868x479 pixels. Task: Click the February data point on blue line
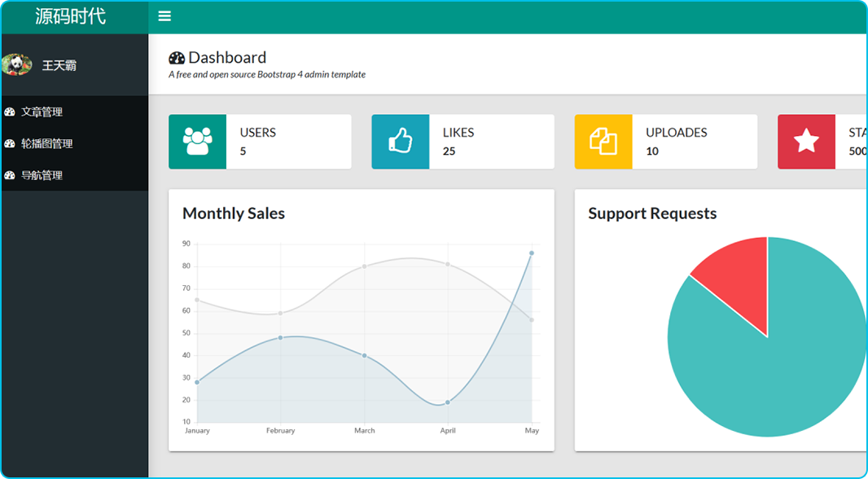click(281, 337)
